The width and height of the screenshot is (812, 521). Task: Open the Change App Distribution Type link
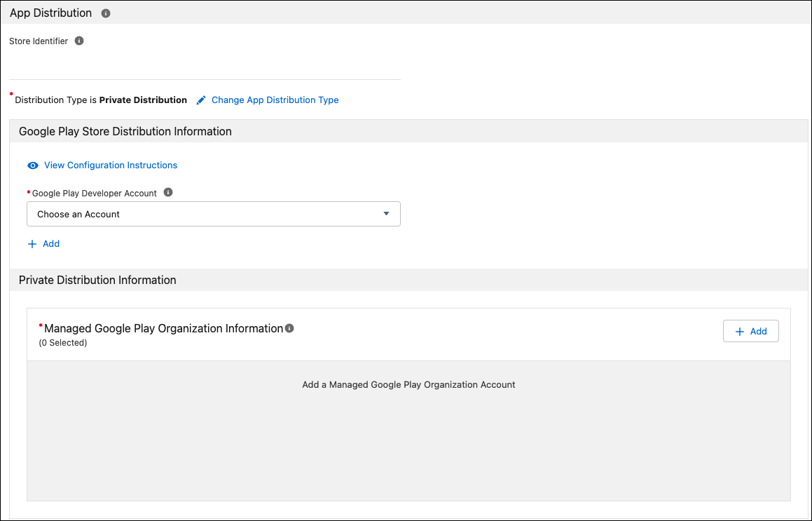pos(274,100)
